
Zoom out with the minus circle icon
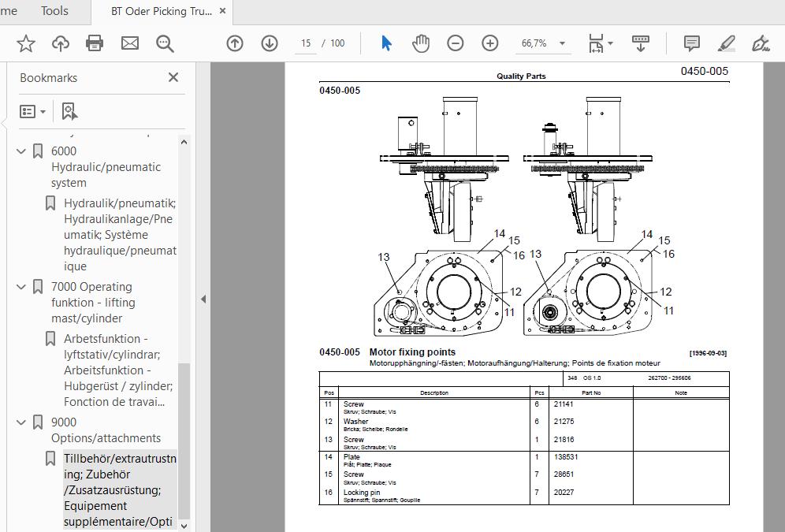[455, 43]
